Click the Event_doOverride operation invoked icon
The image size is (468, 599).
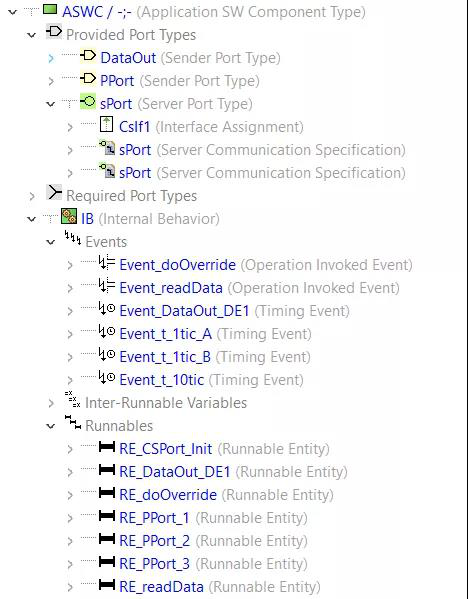(107, 263)
